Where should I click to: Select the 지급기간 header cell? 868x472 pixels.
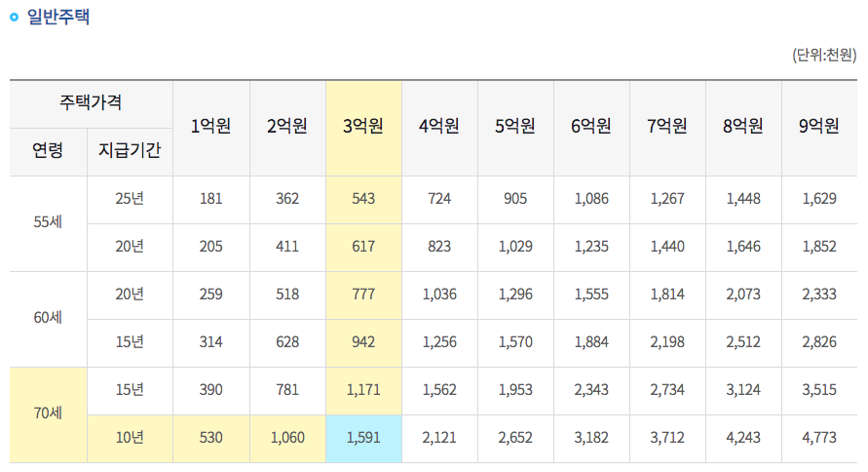(x=130, y=152)
